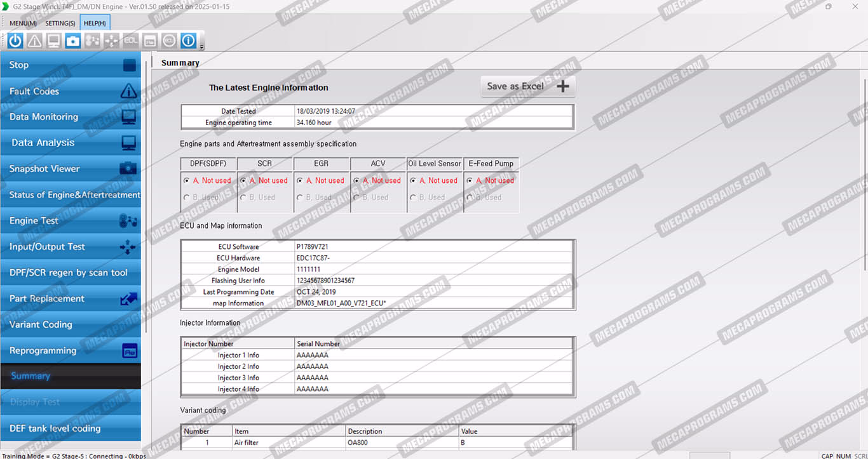This screenshot has width=868, height=459.
Task: Select 'A. Not used' for DPF(SDPF)
Action: coord(186,181)
